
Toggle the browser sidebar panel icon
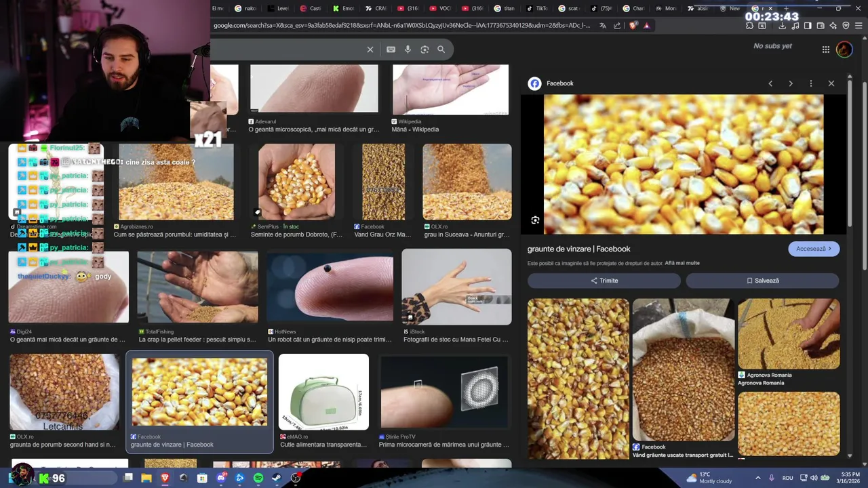pos(808,26)
